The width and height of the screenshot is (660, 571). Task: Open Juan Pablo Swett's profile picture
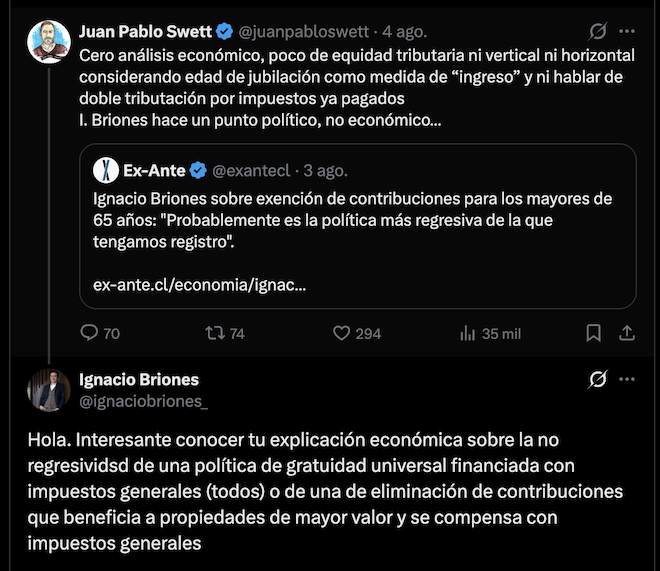(49, 42)
